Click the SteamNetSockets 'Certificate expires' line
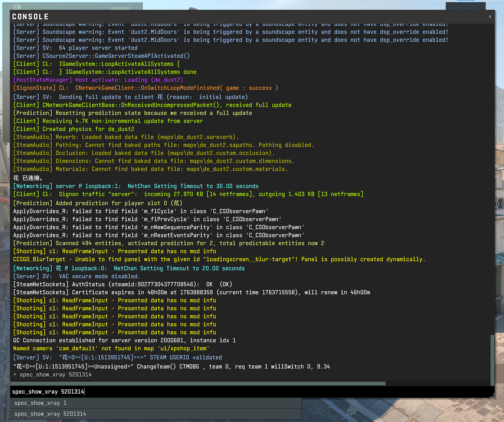The height and width of the screenshot is (422, 504). [x=191, y=292]
